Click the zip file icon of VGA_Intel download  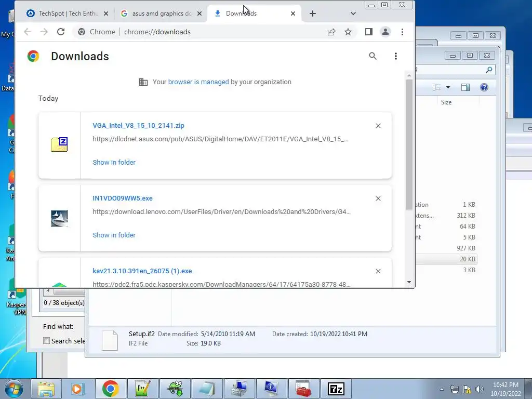point(59,144)
